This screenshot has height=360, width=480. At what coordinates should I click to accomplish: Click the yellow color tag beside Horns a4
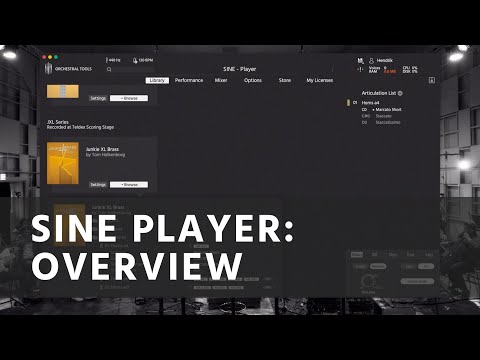(x=348, y=103)
